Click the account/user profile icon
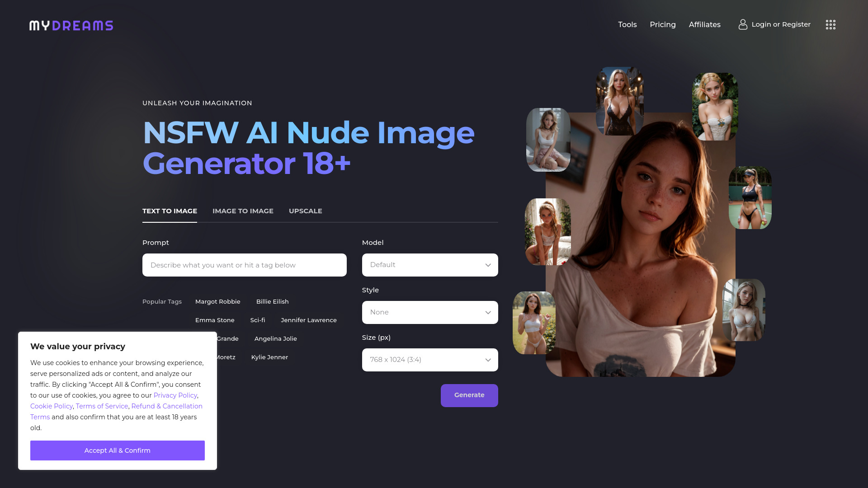The height and width of the screenshot is (488, 868). [x=742, y=24]
